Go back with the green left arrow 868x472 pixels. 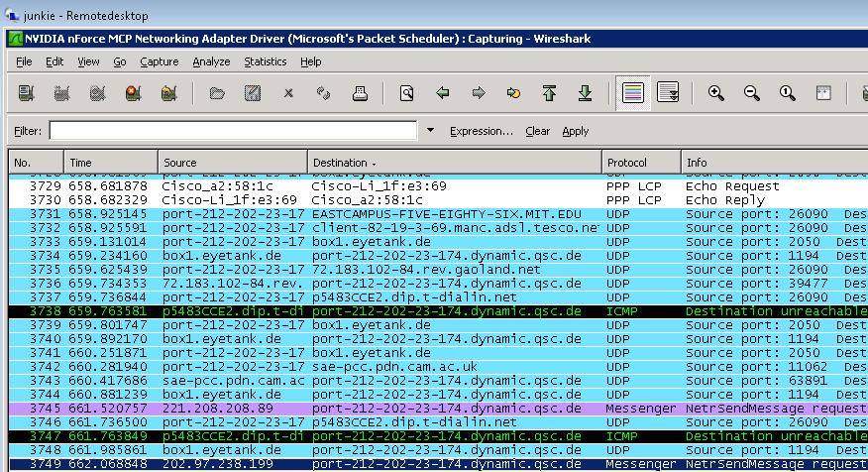pyautogui.click(x=443, y=93)
